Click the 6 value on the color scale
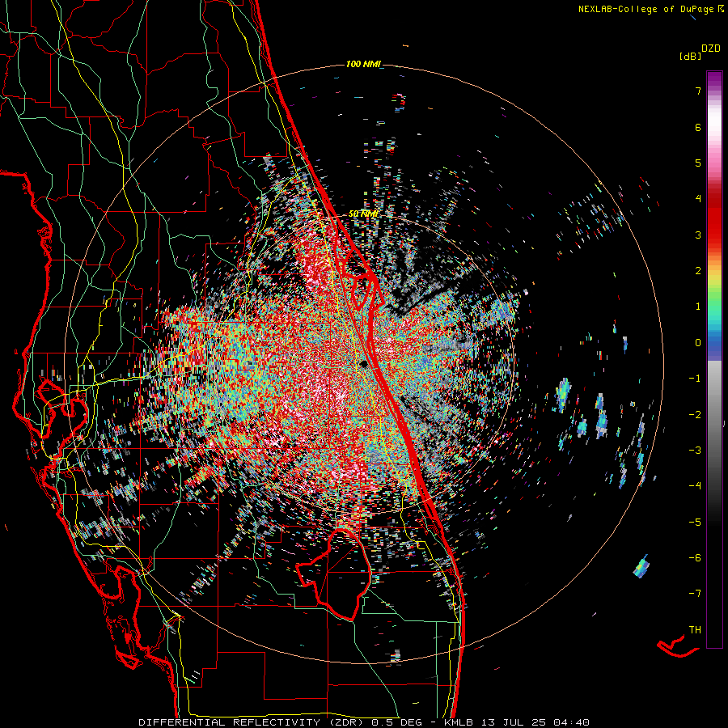This screenshot has width=728, height=728. coord(698,127)
